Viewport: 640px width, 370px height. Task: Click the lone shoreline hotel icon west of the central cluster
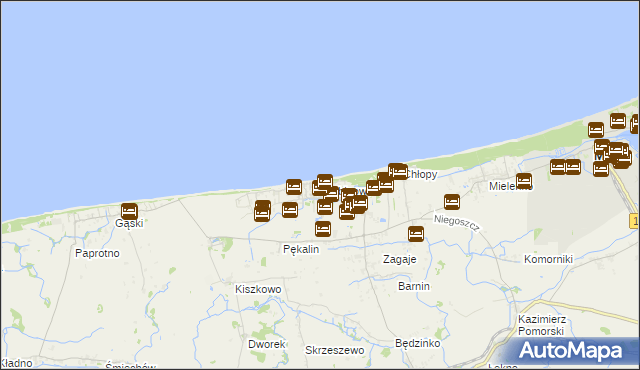click(294, 187)
